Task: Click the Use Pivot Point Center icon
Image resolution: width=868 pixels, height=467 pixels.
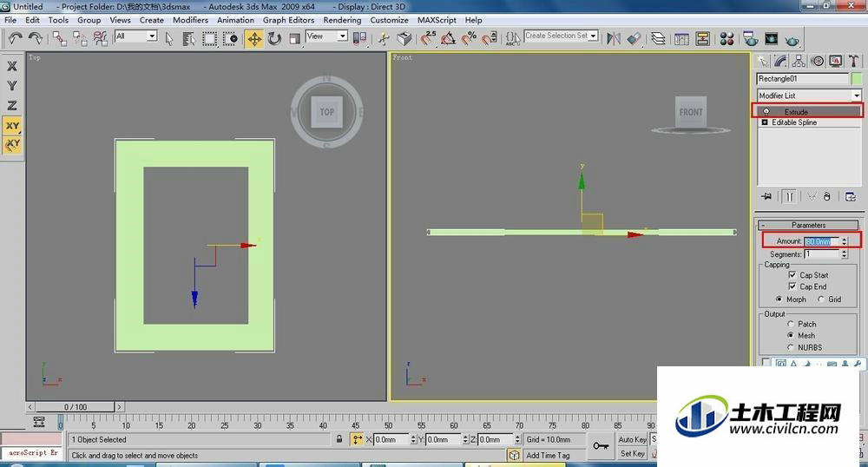Action: 359,38
